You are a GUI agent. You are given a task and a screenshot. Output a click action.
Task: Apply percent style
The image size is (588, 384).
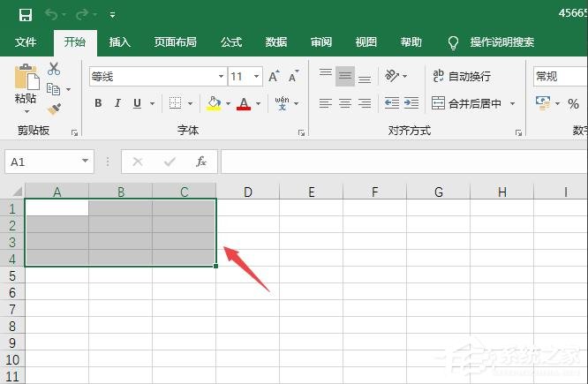coord(573,103)
